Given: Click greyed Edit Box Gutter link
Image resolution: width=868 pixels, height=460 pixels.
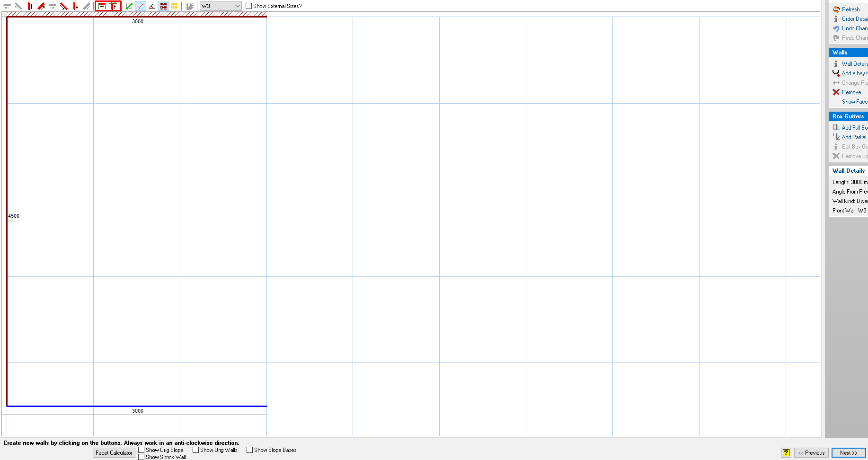Looking at the screenshot, I should tap(855, 147).
